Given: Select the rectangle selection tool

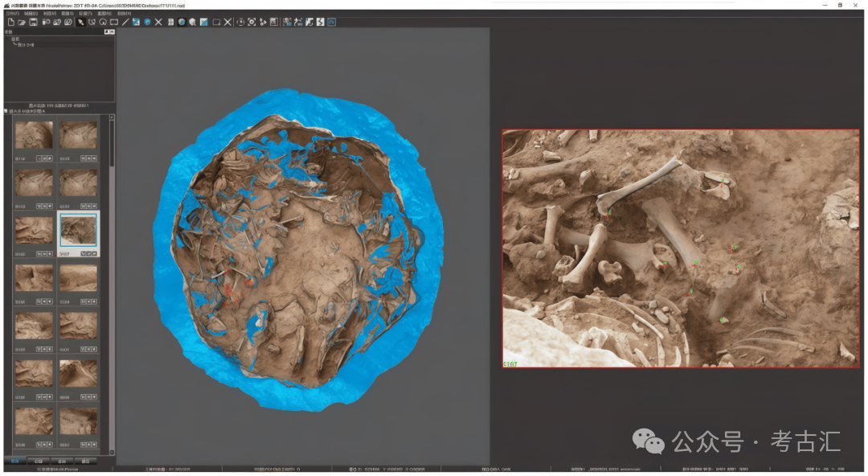Looking at the screenshot, I should click(x=114, y=22).
